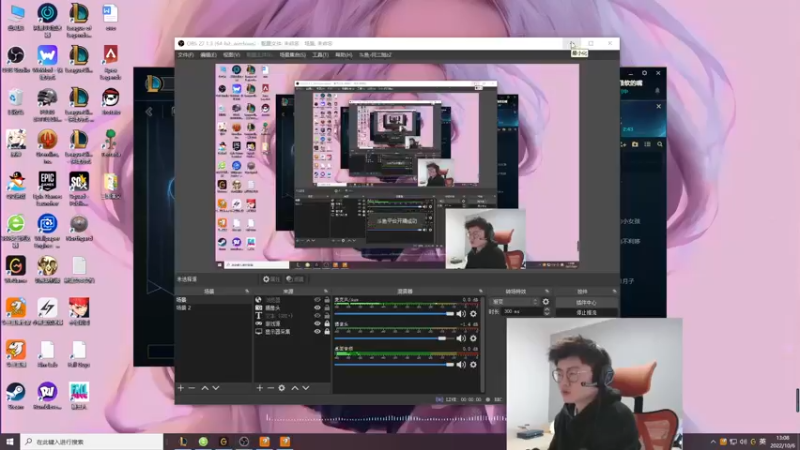Screen dimensions: 800x450
Task: Open the View menu in OBS
Action: [x=231, y=55]
